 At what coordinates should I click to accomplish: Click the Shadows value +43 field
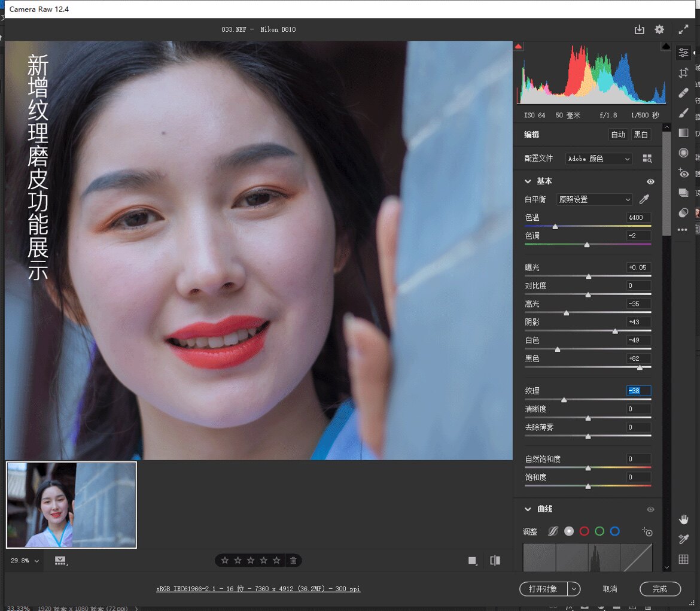(638, 322)
